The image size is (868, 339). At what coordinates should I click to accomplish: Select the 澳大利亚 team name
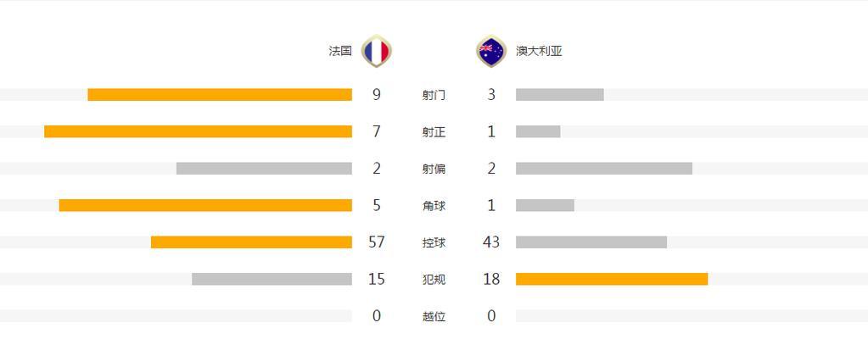(539, 52)
